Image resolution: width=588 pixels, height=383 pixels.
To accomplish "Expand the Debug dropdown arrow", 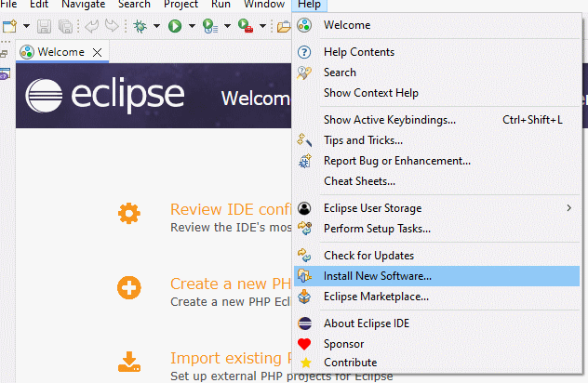I will (156, 26).
